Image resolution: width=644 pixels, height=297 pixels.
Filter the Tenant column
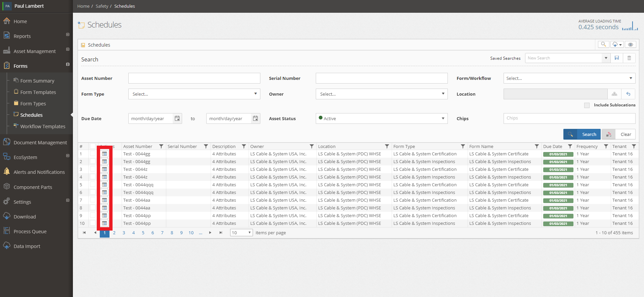(634, 146)
